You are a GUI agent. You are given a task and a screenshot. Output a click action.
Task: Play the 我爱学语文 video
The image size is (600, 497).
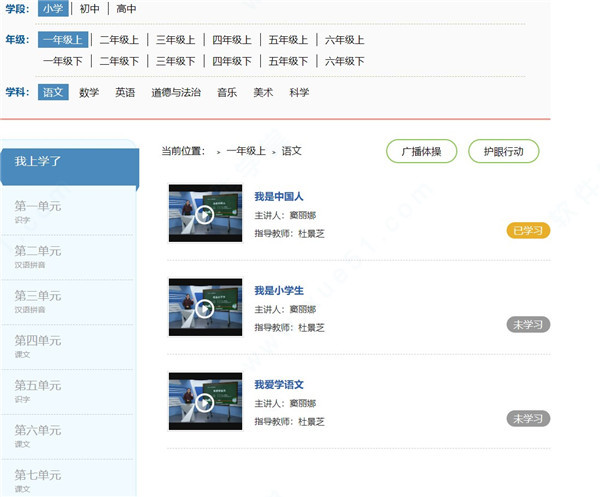tap(205, 402)
